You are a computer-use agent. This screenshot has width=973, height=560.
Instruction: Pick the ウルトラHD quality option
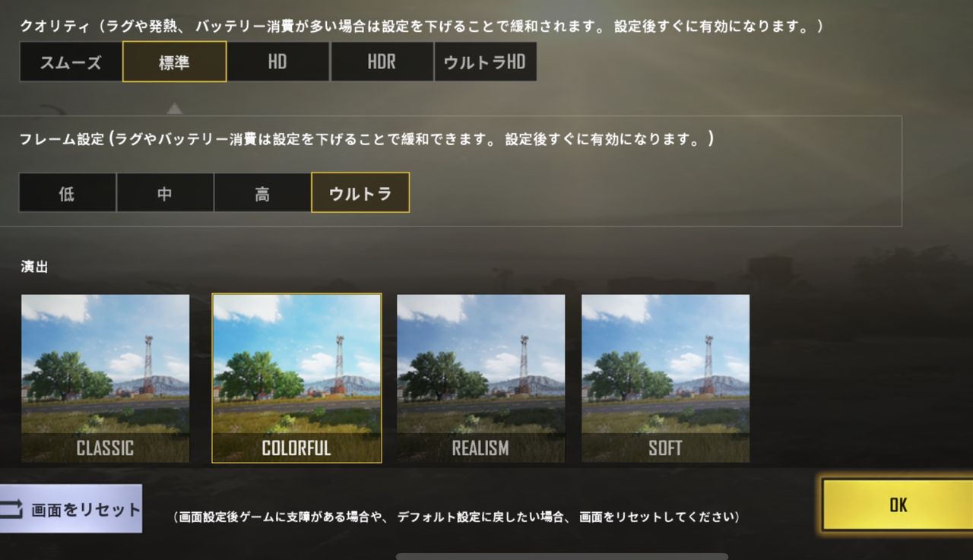point(485,62)
